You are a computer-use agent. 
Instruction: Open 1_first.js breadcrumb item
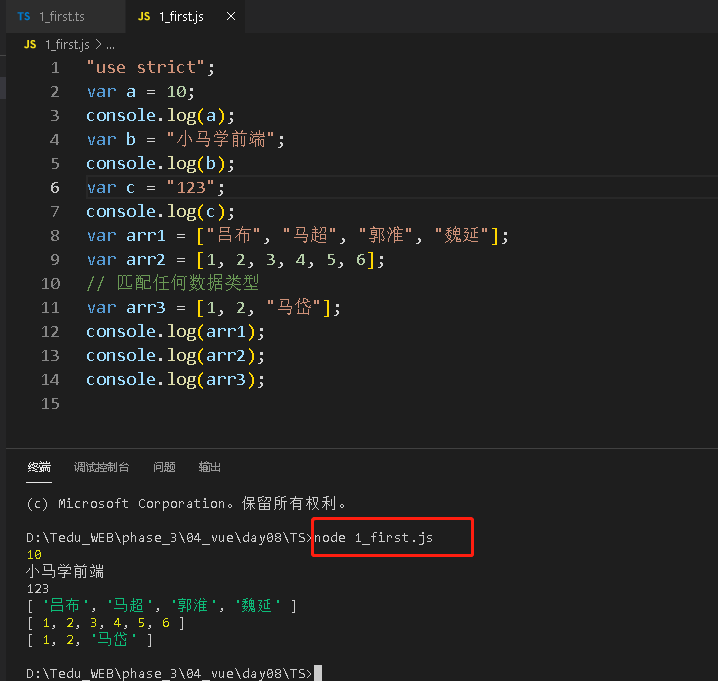click(67, 44)
